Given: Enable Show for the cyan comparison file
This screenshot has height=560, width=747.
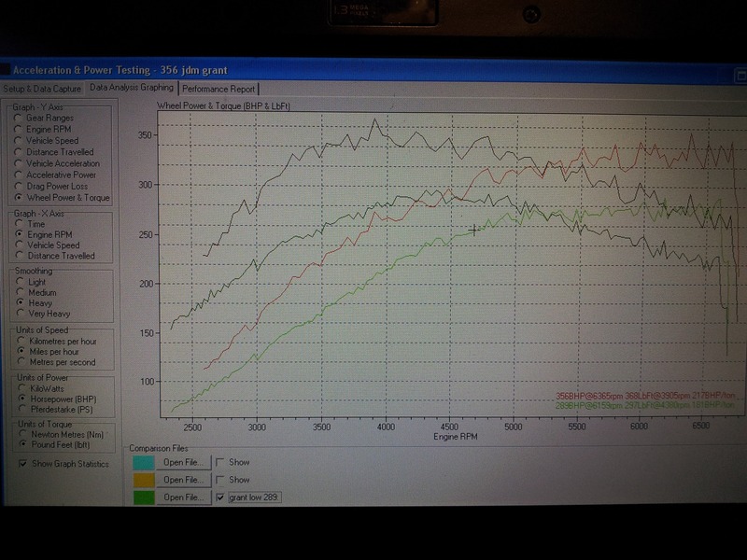Looking at the screenshot, I should click(219, 462).
